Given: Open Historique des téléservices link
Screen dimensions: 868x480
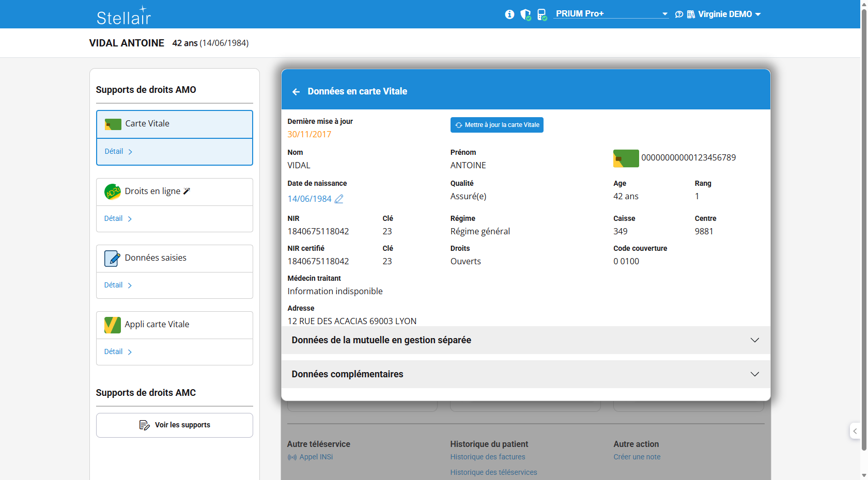Looking at the screenshot, I should (493, 473).
